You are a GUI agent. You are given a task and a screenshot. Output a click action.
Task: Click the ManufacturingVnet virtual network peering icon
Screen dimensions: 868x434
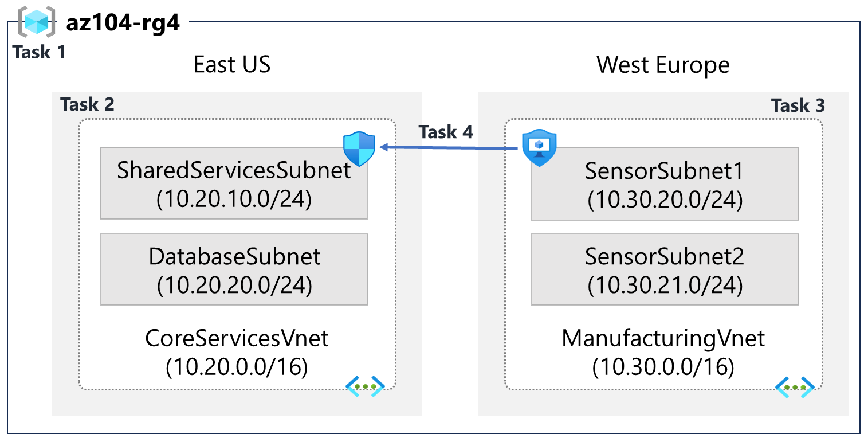[x=795, y=387]
